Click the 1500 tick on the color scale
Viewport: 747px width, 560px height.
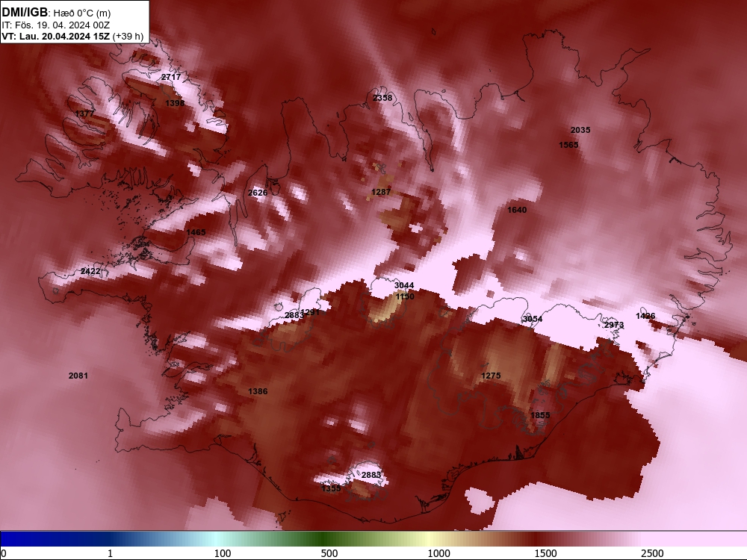pyautogui.click(x=545, y=553)
